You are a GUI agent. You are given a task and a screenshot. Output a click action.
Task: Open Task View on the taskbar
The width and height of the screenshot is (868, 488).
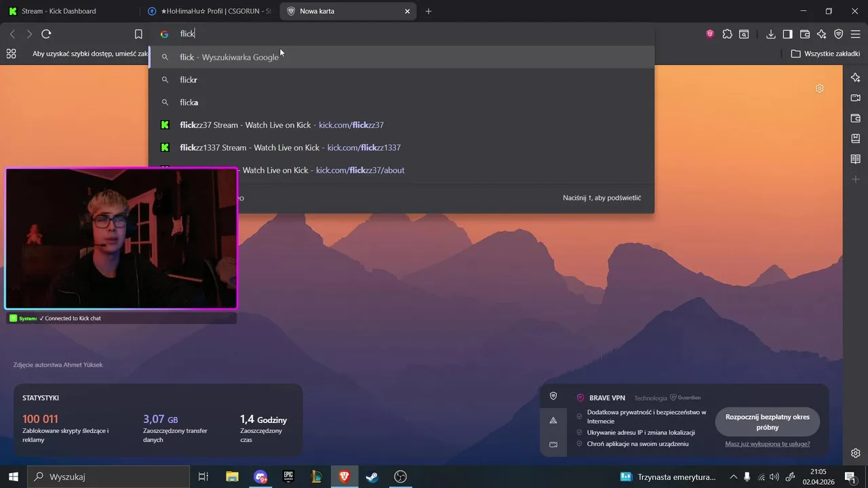pyautogui.click(x=203, y=476)
